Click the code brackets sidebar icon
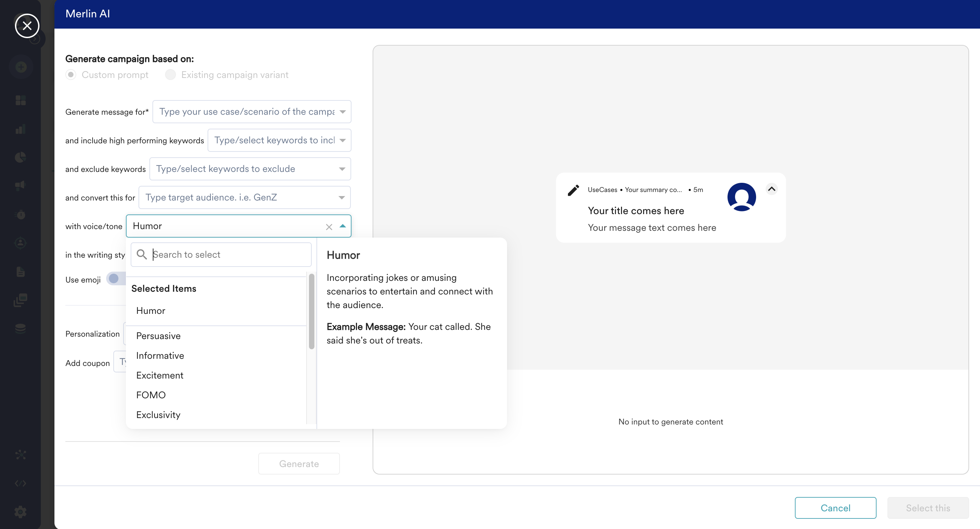 click(20, 483)
